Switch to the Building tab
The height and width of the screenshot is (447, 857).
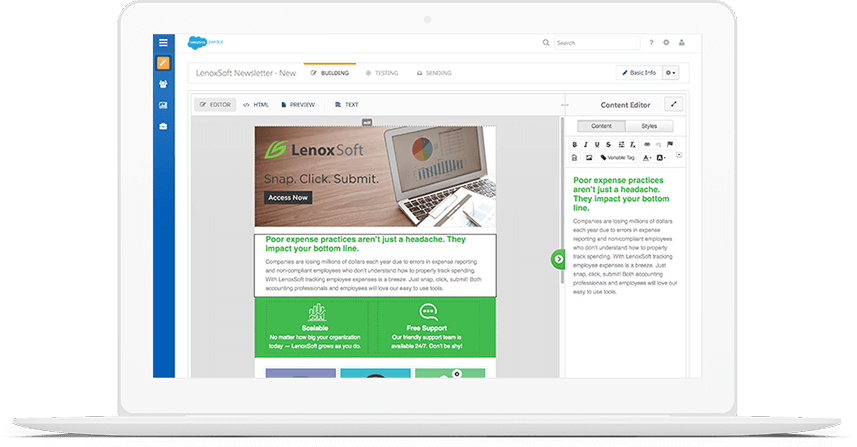pyautogui.click(x=330, y=73)
